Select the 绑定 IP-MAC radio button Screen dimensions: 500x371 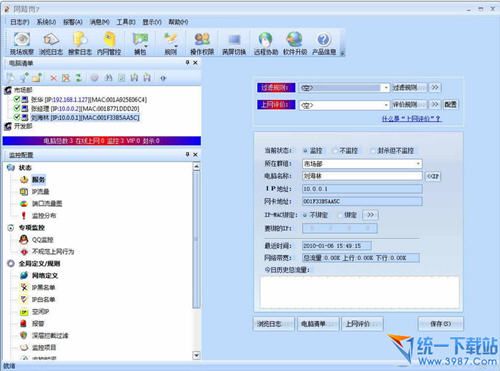[x=340, y=215]
